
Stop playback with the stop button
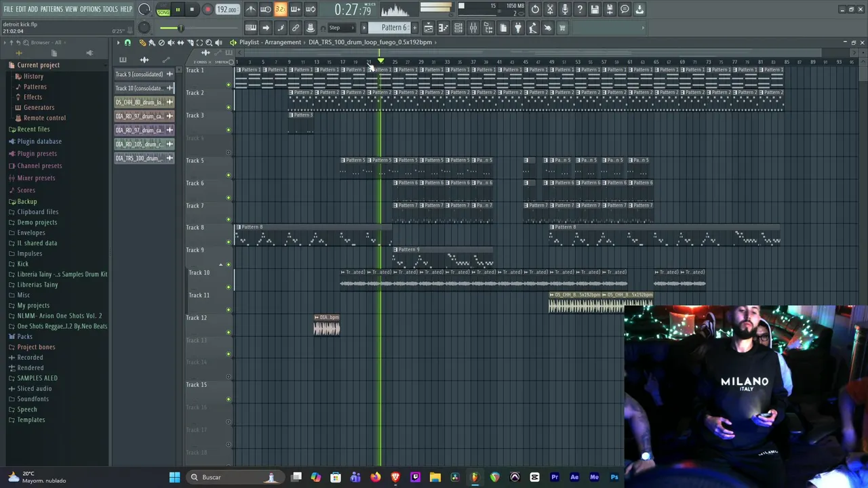coord(192,9)
